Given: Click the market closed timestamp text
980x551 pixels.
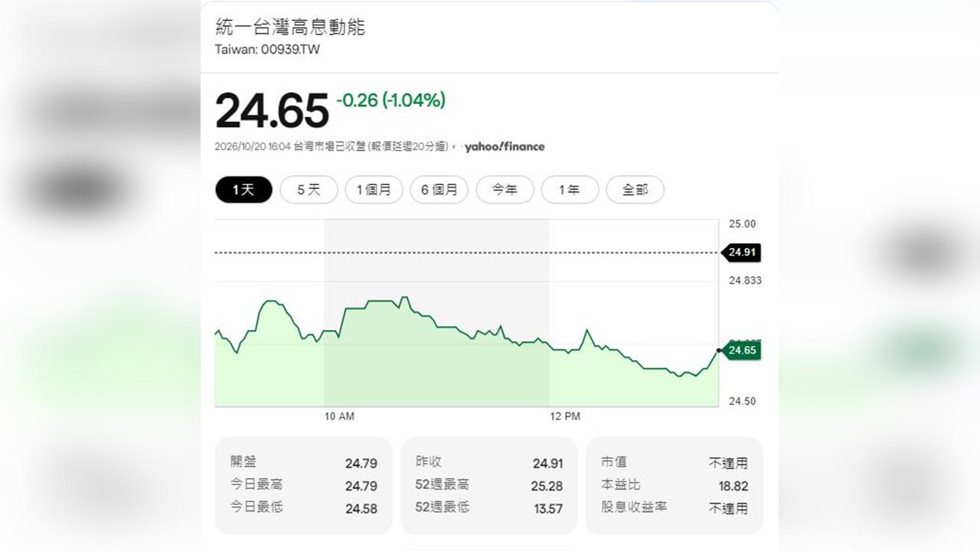Looking at the screenshot, I should [336, 147].
